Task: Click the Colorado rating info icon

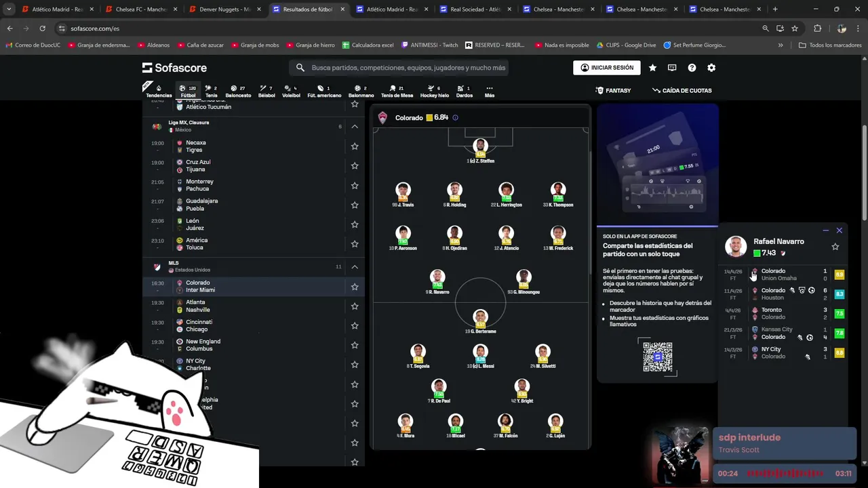Action: point(455,118)
